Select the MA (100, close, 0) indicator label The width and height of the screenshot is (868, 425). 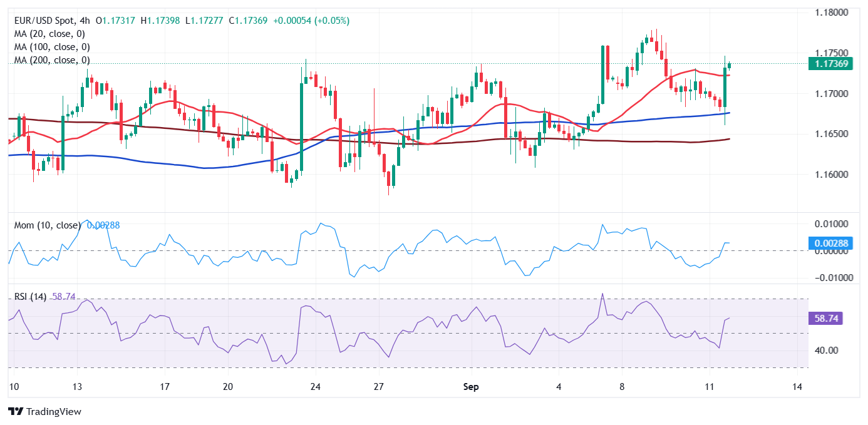[x=51, y=47]
